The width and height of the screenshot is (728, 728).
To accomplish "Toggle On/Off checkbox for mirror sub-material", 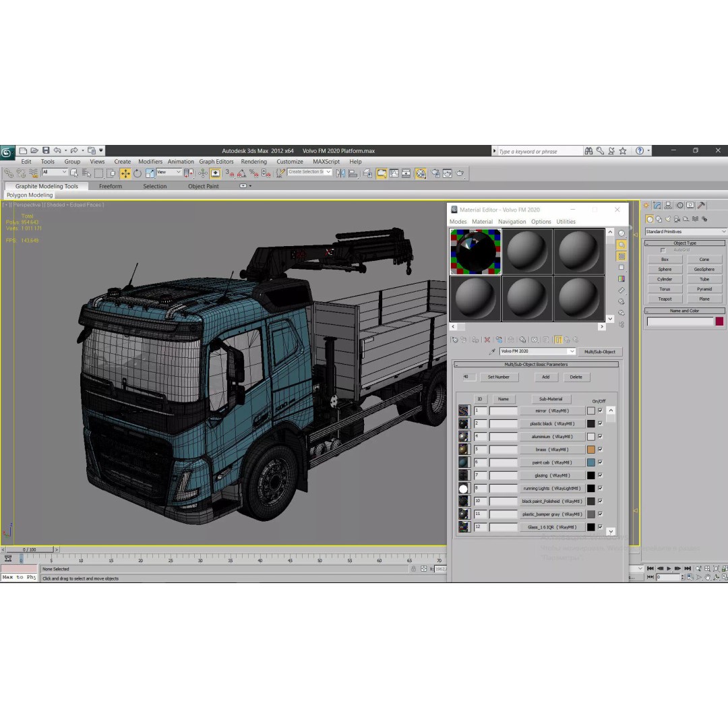I will (x=600, y=411).
